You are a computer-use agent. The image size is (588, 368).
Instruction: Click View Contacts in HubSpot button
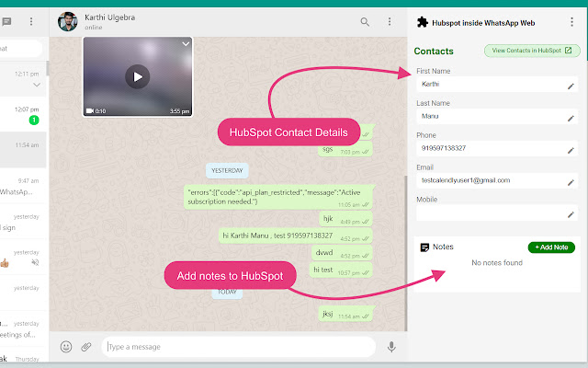532,51
